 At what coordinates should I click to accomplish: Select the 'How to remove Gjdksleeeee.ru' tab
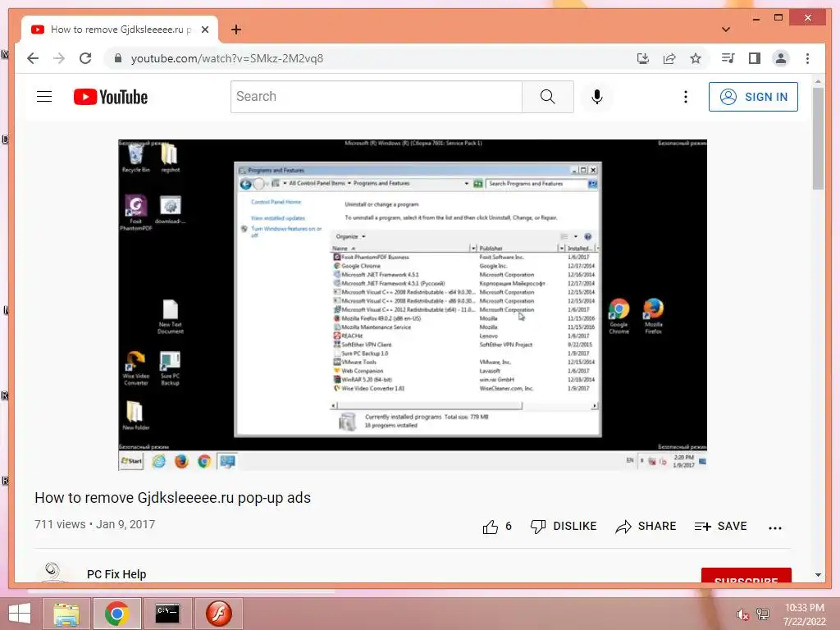pyautogui.click(x=120, y=30)
